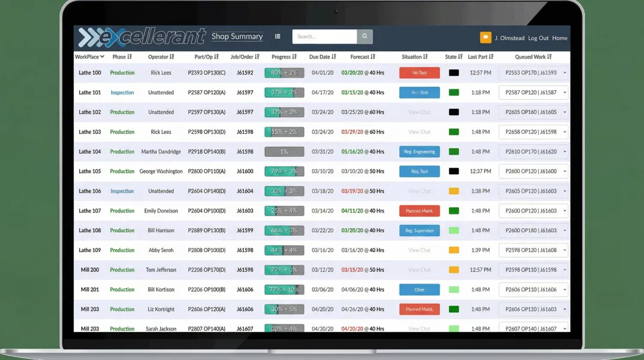644x360 pixels.
Task: Open the Shop Summary page title link
Action: [x=237, y=36]
